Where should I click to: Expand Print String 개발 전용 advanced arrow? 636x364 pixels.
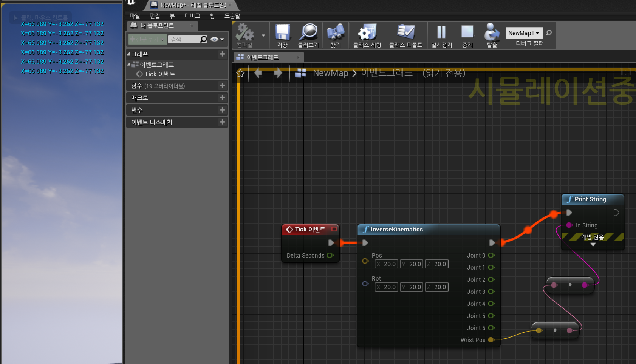(593, 245)
